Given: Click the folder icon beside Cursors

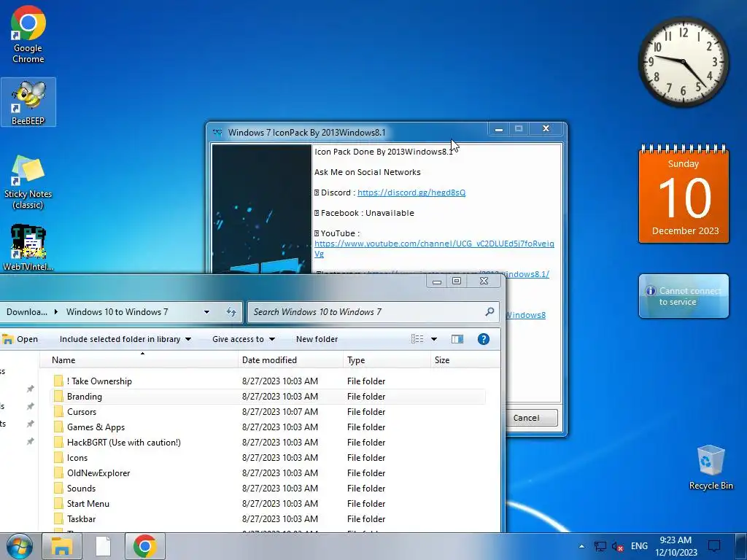Looking at the screenshot, I should coord(58,411).
